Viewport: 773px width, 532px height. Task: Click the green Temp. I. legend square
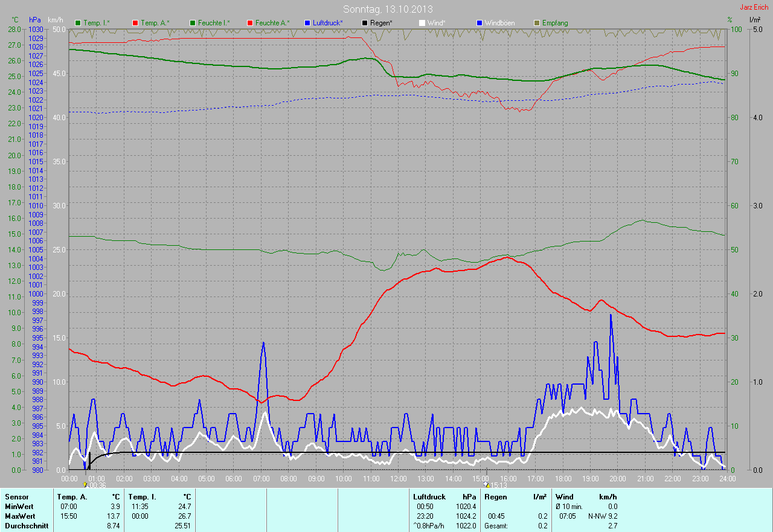pyautogui.click(x=78, y=23)
